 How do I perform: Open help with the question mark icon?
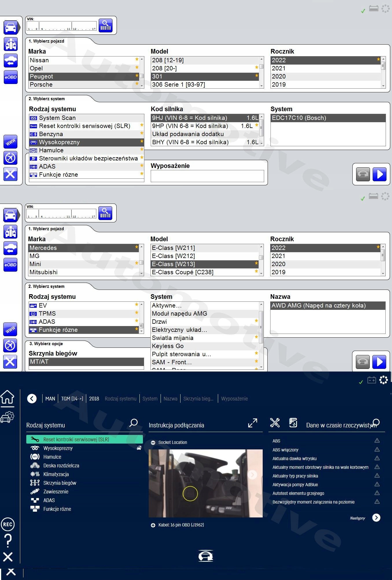click(8, 540)
